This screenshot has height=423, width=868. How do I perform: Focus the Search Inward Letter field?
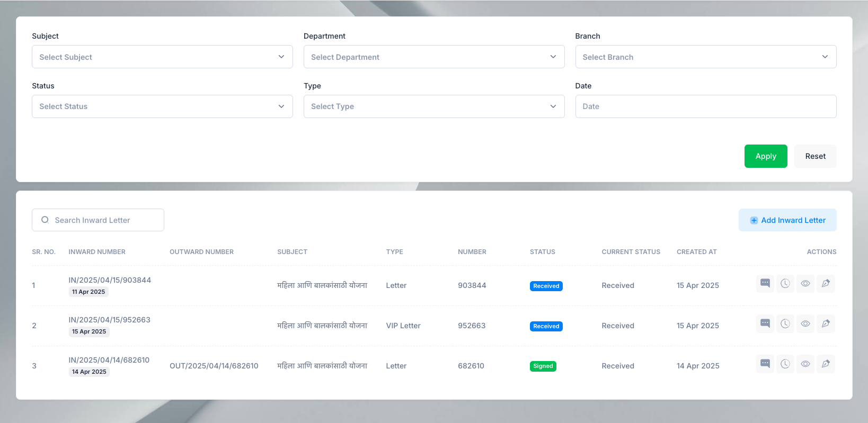pyautogui.click(x=103, y=220)
